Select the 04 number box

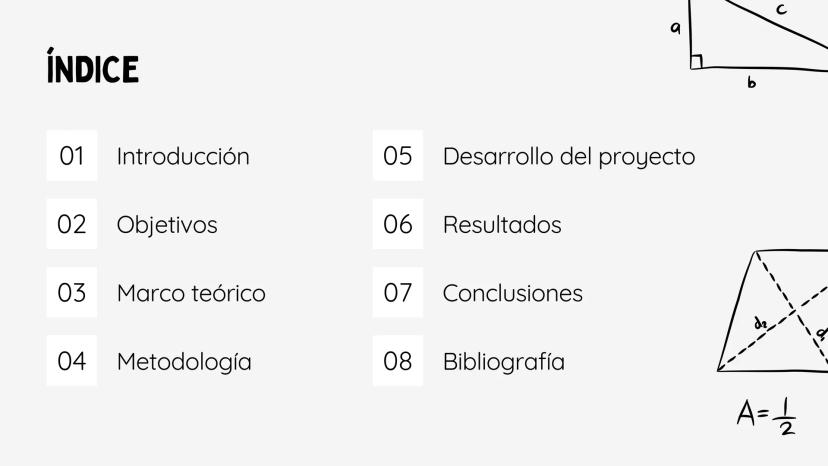point(72,361)
